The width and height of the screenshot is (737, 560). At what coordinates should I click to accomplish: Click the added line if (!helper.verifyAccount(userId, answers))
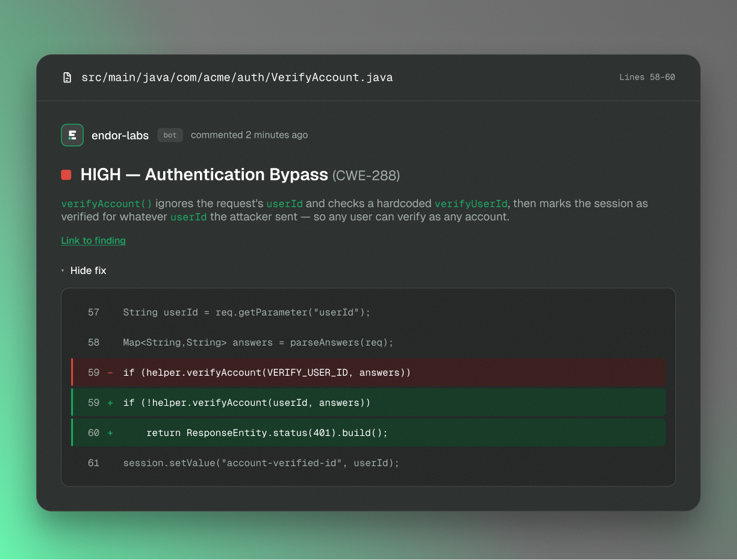368,403
